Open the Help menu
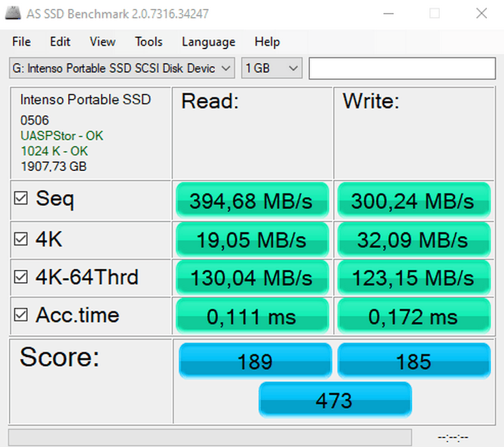Viewport: 504px width, 447px height. [x=267, y=42]
